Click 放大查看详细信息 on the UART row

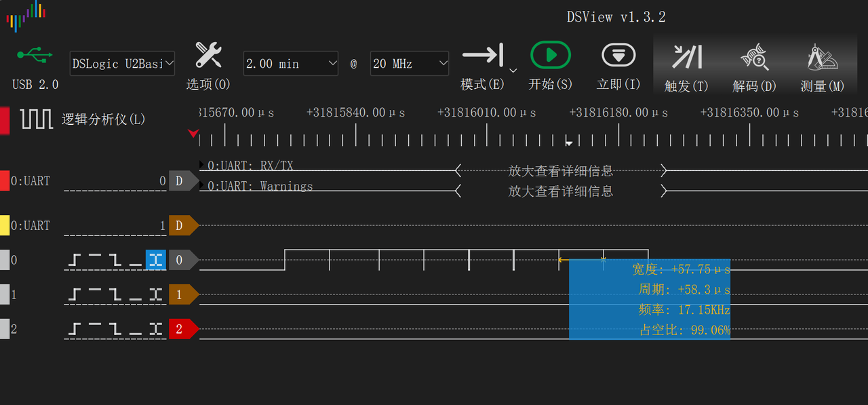coord(560,171)
